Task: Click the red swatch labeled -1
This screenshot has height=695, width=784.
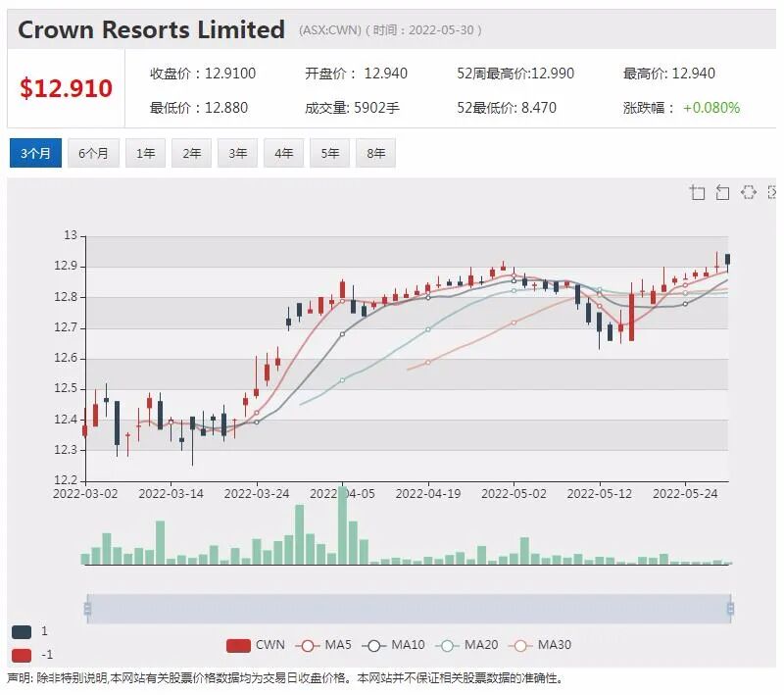Action: tap(22, 655)
